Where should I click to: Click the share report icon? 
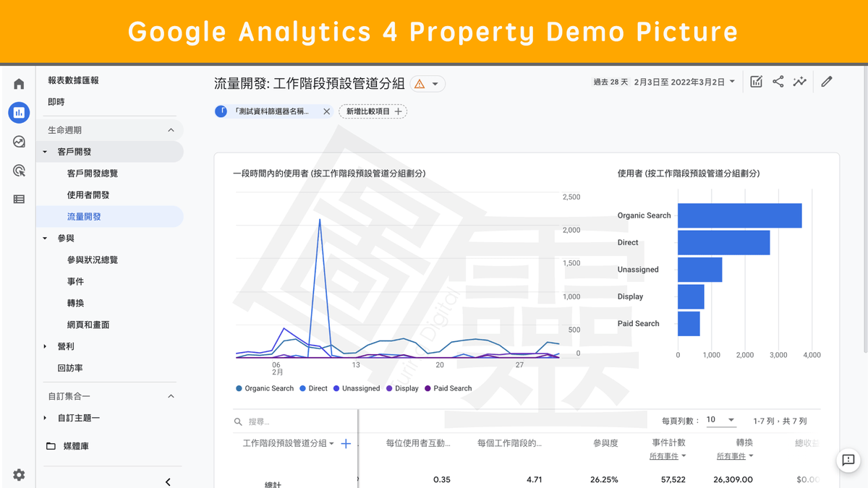pos(778,82)
